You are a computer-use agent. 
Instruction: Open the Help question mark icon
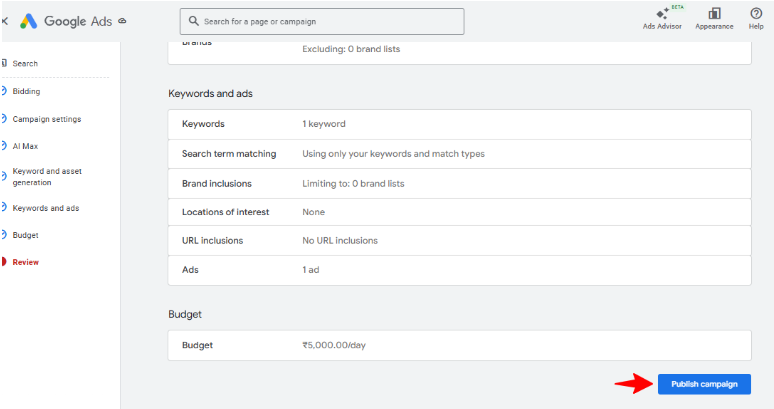(756, 13)
